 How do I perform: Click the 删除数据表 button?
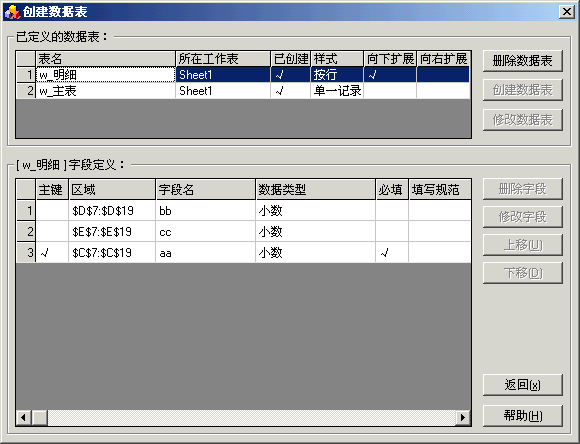point(522,61)
